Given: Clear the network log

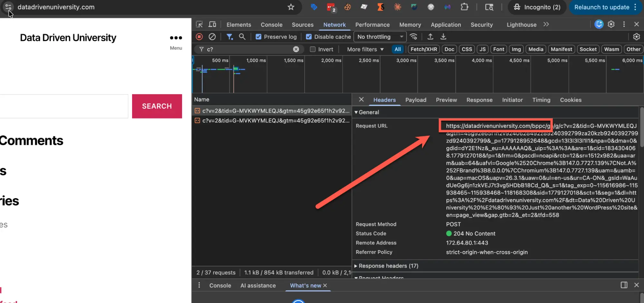Looking at the screenshot, I should 212,37.
